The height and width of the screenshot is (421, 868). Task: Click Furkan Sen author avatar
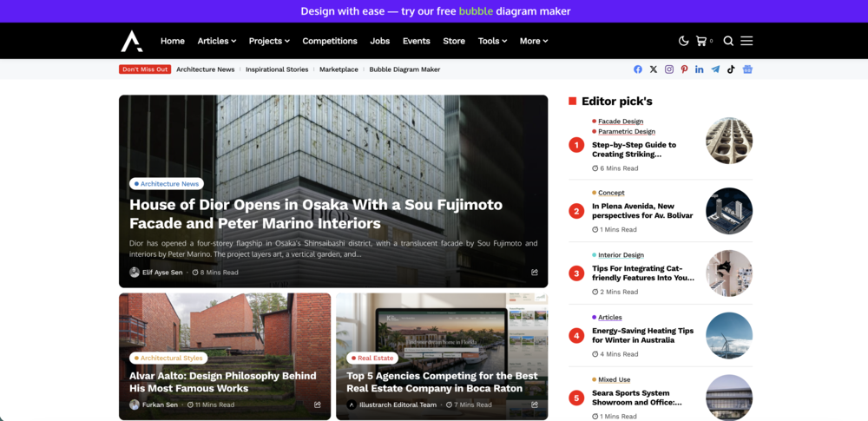135,405
